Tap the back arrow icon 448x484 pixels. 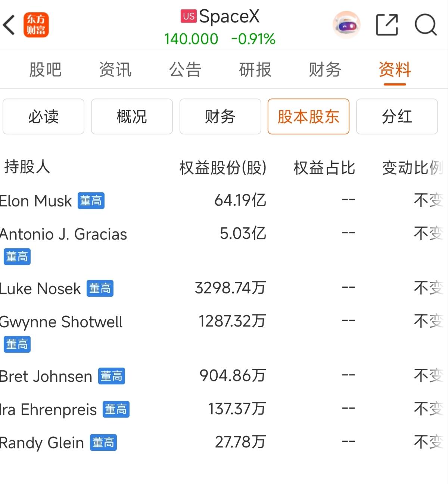coord(9,25)
